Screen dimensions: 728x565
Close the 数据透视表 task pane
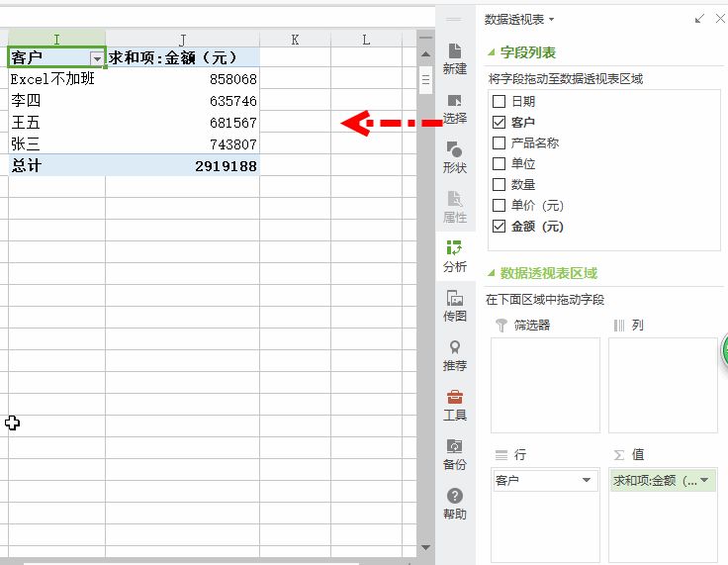tap(718, 19)
